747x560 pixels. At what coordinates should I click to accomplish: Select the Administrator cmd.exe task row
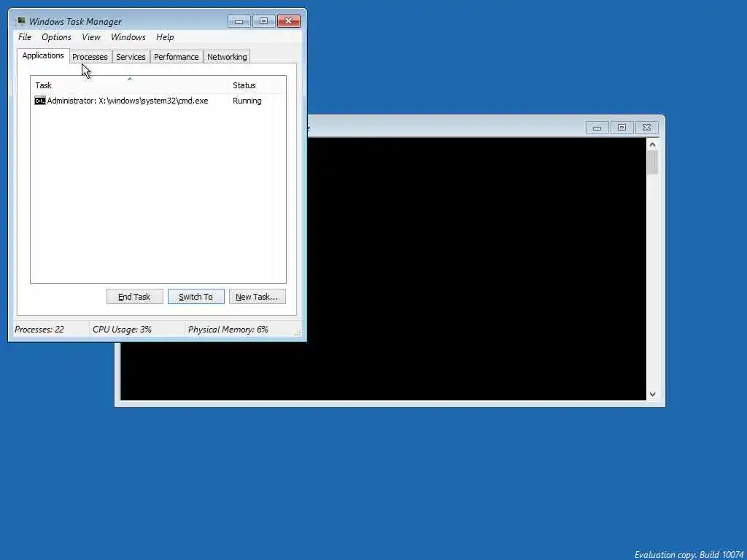[158, 101]
